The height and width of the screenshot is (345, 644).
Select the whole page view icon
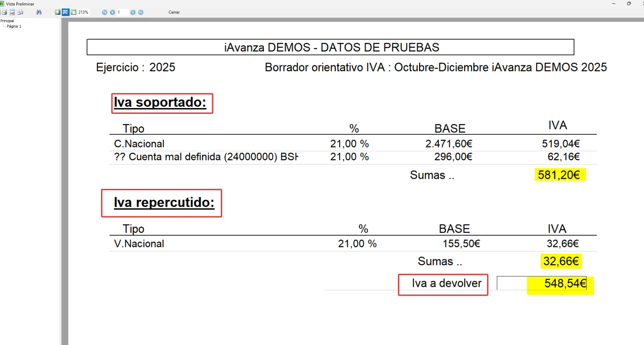pos(58,12)
